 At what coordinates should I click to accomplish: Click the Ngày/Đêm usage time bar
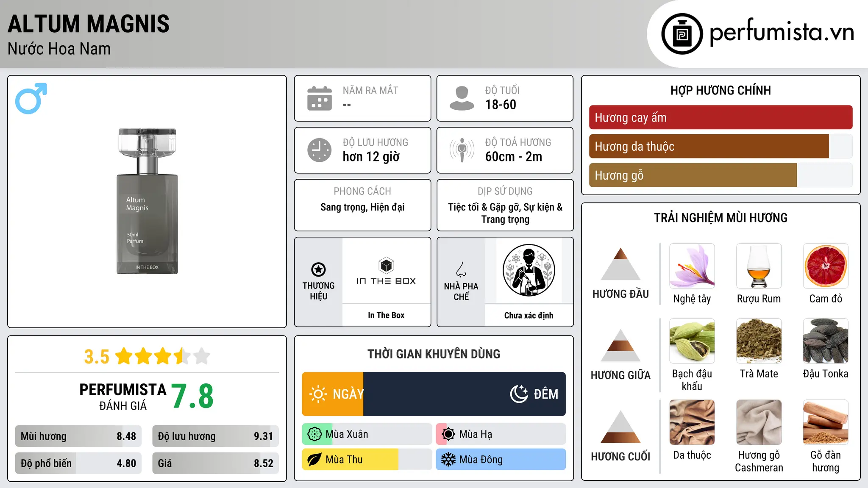pyautogui.click(x=434, y=394)
